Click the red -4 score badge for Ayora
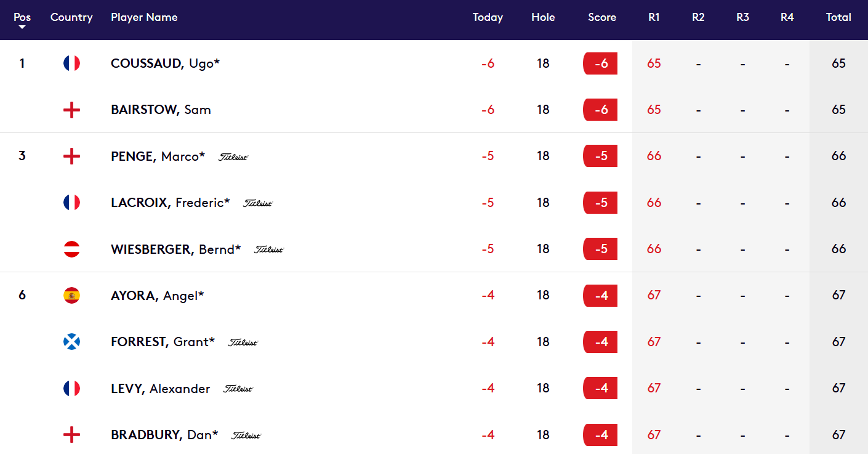The image size is (868, 454). point(600,296)
